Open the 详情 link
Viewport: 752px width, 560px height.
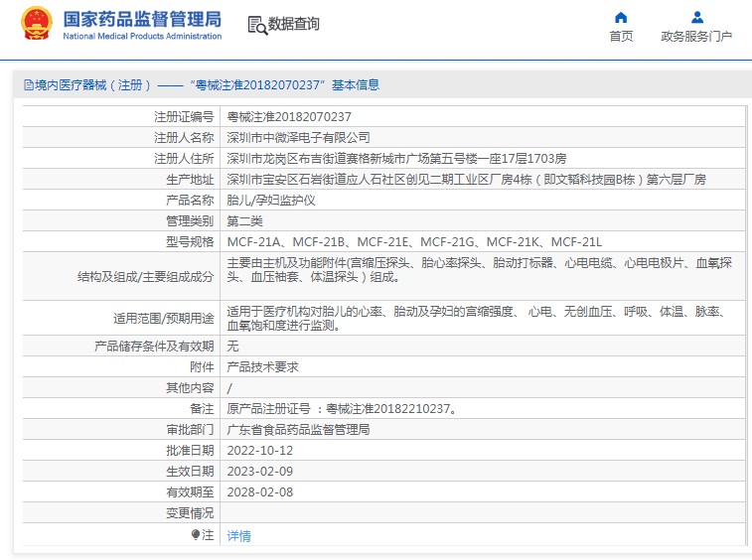pyautogui.click(x=238, y=535)
